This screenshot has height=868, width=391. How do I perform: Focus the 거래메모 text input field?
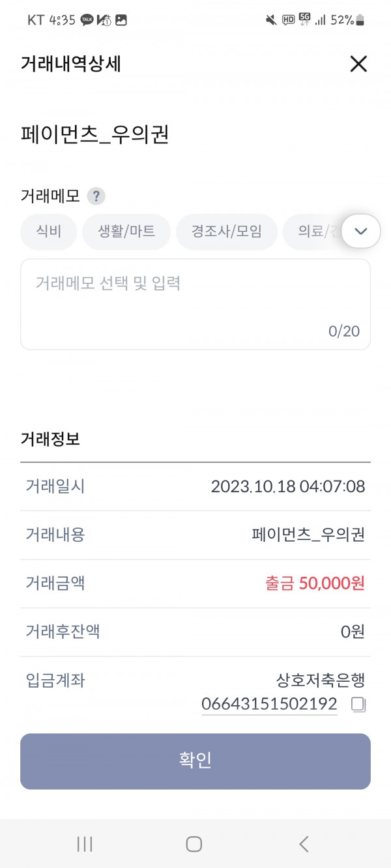click(x=195, y=304)
